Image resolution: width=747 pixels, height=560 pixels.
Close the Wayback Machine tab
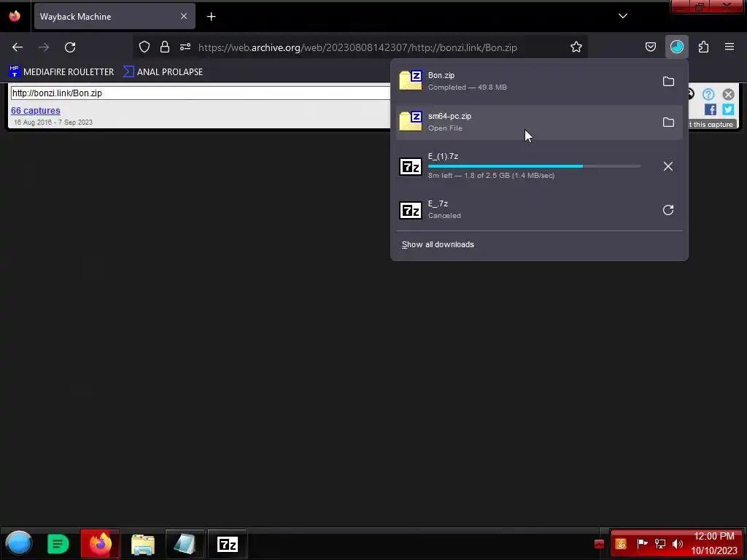pyautogui.click(x=183, y=16)
